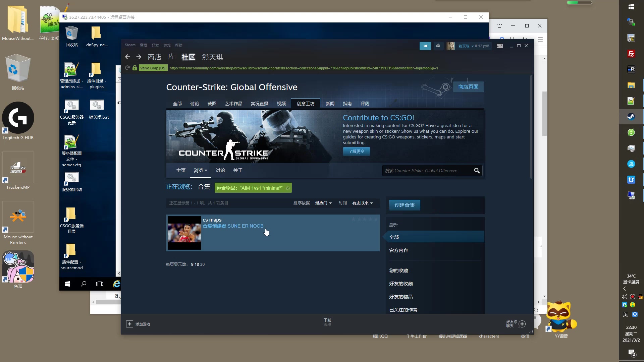Switch to the 艺术作品 tab
Image resolution: width=644 pixels, height=362 pixels.
tap(233, 104)
